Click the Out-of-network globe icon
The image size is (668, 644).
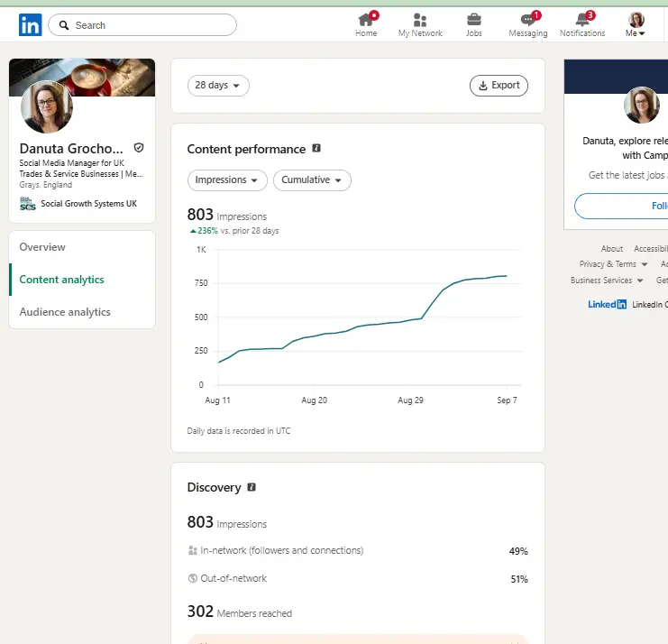[x=193, y=578]
